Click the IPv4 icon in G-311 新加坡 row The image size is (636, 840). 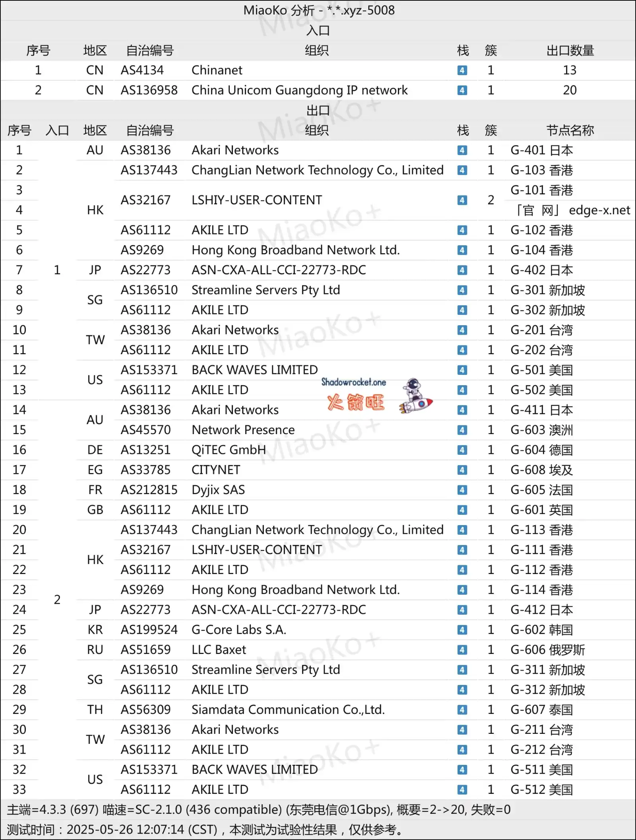pyautogui.click(x=462, y=670)
